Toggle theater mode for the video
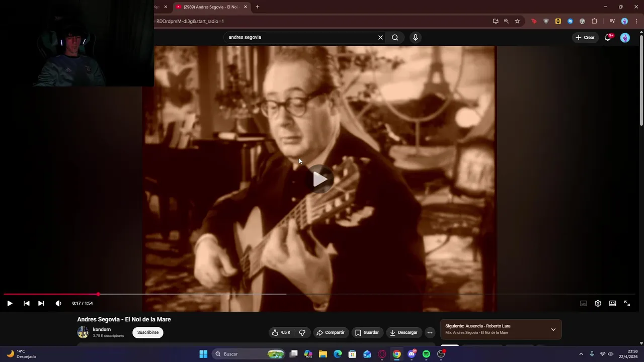The height and width of the screenshot is (362, 644). click(612, 303)
